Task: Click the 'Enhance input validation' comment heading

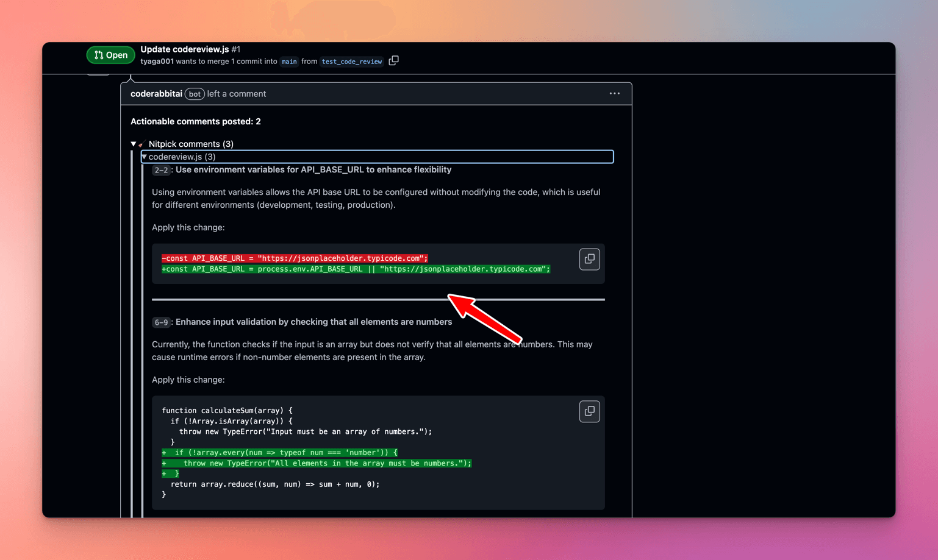Action: click(x=313, y=322)
